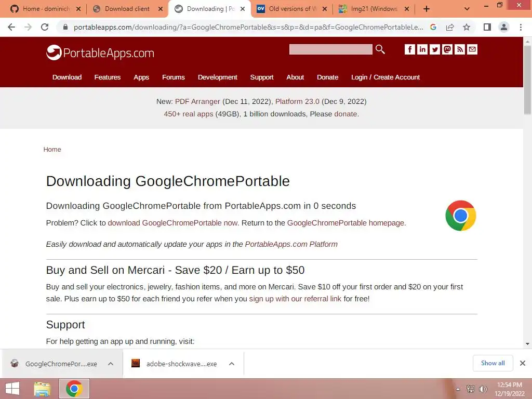Click the RSS feed icon in the header

(460, 49)
